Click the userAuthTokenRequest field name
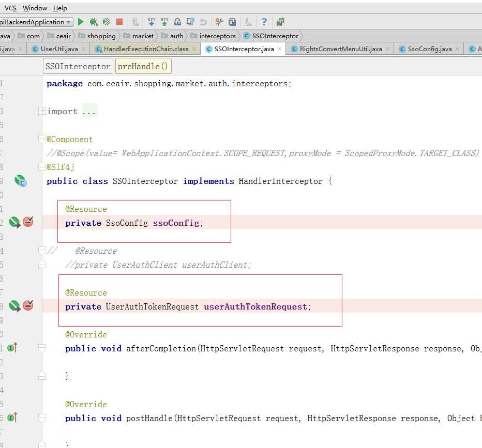This screenshot has height=448, width=482. point(255,307)
